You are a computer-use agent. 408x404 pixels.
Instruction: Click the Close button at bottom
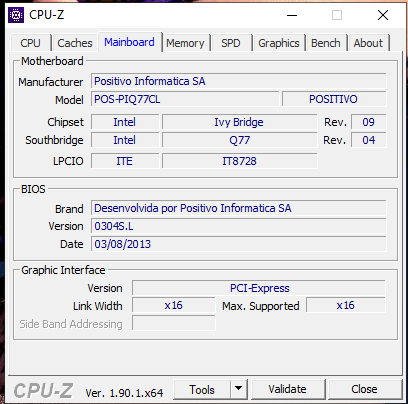tap(365, 389)
